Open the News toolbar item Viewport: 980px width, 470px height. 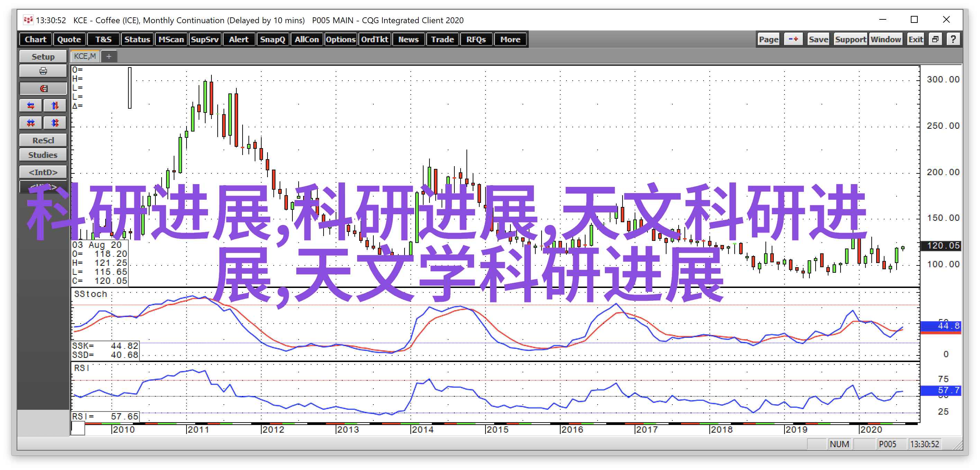pyautogui.click(x=408, y=39)
